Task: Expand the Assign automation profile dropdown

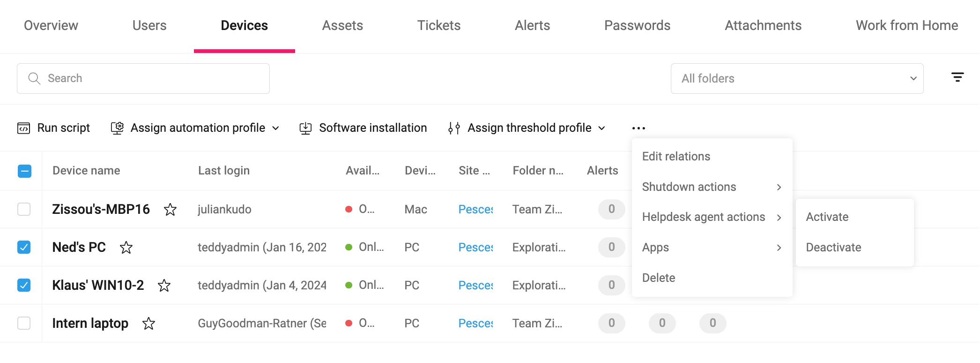Action: point(275,128)
